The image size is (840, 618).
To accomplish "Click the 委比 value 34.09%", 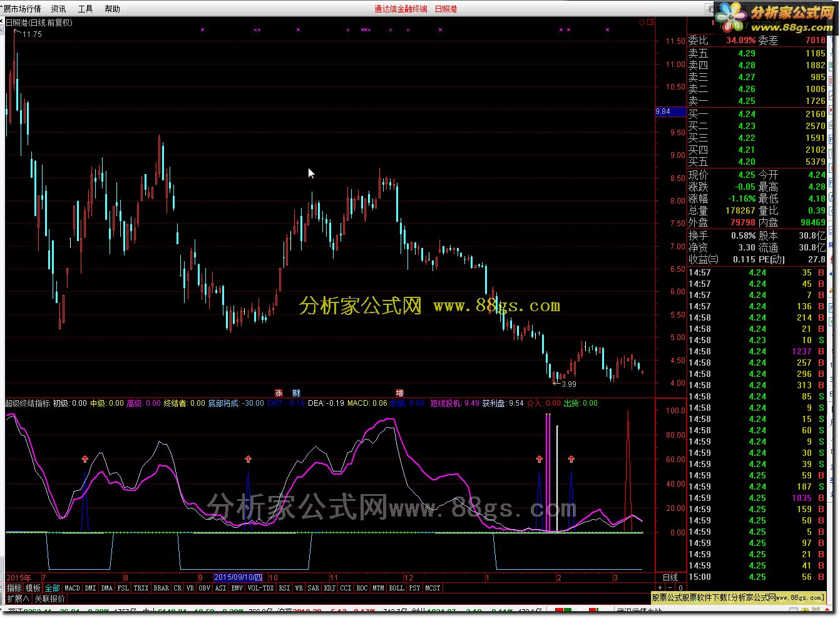I will click(741, 40).
